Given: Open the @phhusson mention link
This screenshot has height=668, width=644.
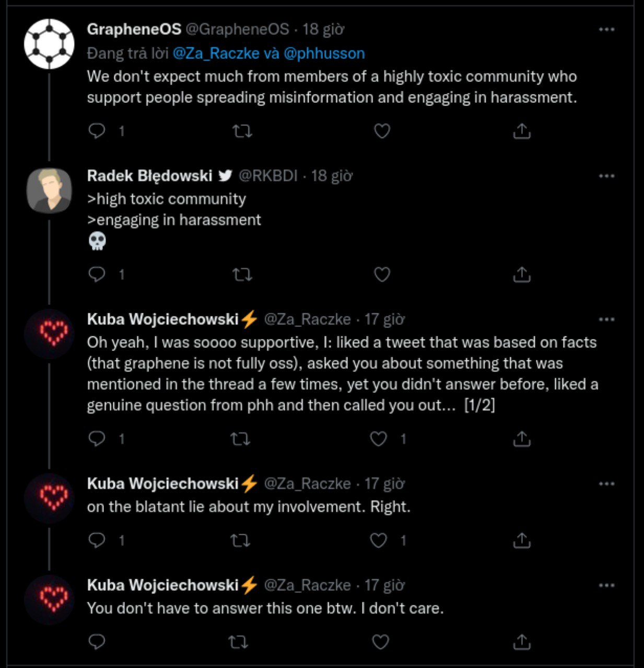Looking at the screenshot, I should pyautogui.click(x=324, y=53).
